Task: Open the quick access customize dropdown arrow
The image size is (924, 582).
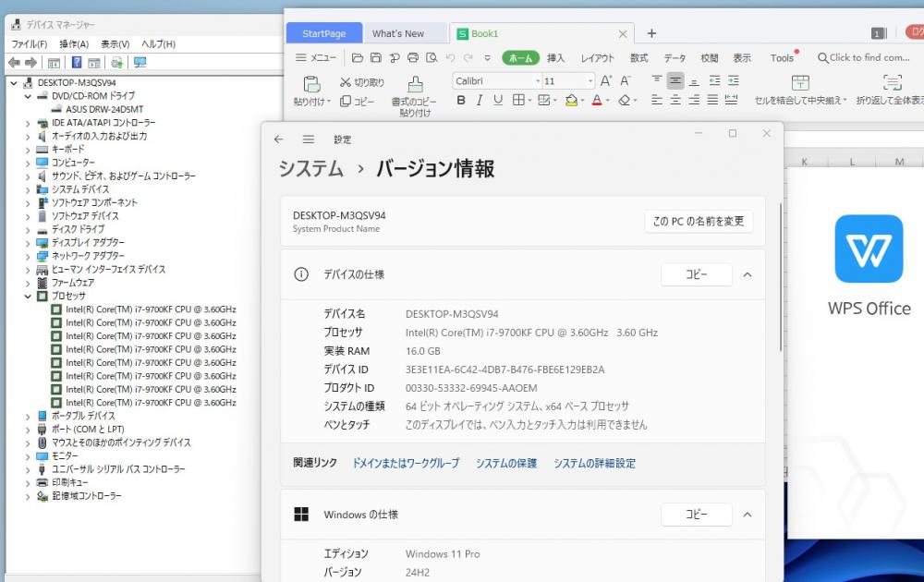Action: (x=487, y=57)
